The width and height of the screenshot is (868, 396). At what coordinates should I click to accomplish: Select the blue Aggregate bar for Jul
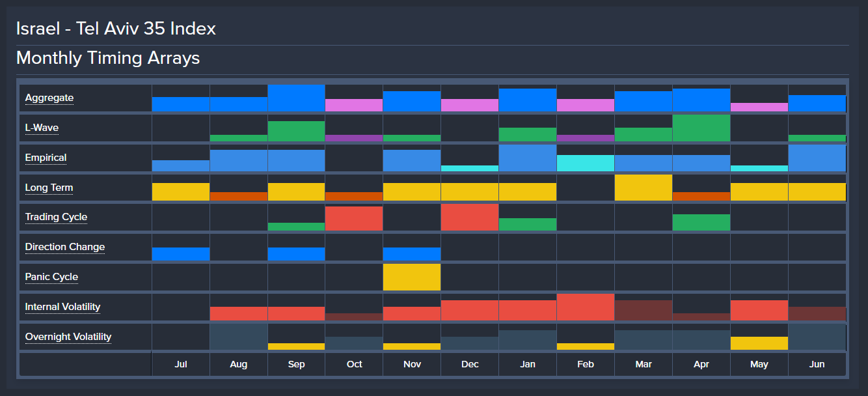click(181, 105)
